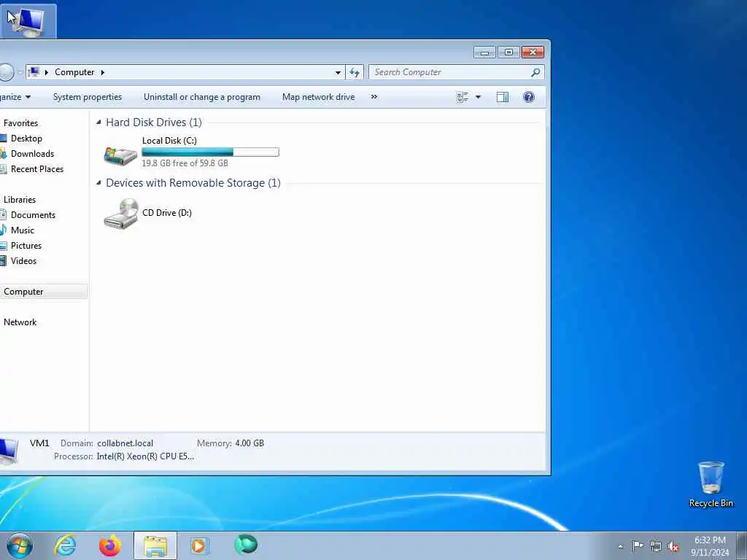Open Recent Places in the navigation pane
This screenshot has height=560, width=747.
click(x=37, y=168)
